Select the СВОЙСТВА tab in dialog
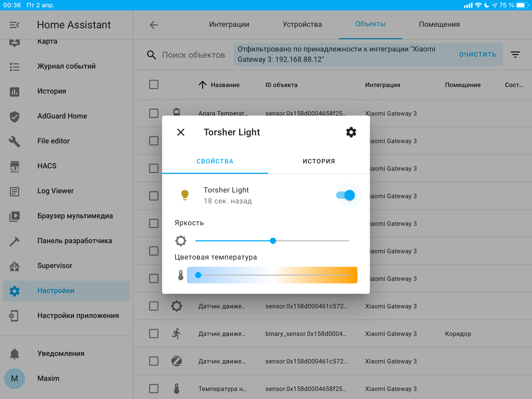 pyautogui.click(x=215, y=161)
